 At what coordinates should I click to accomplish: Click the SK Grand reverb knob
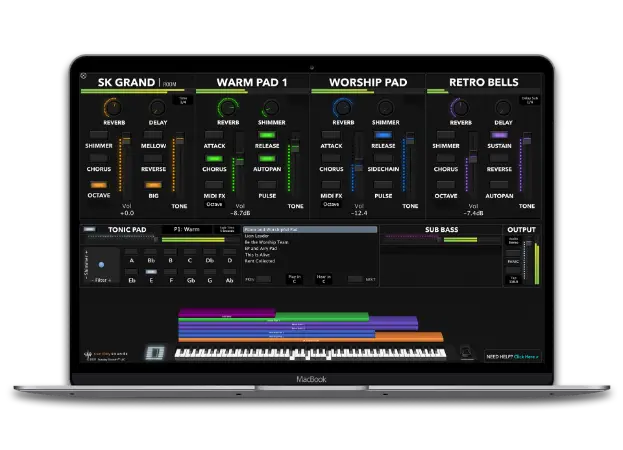tap(112, 107)
